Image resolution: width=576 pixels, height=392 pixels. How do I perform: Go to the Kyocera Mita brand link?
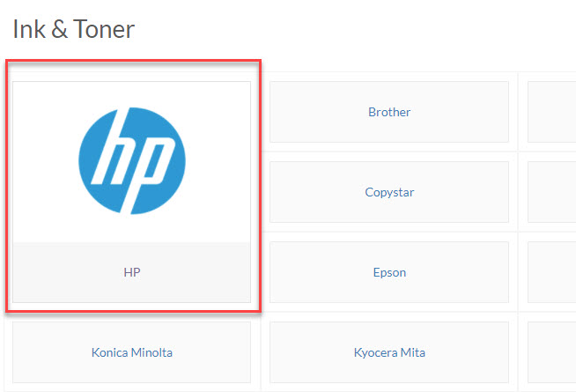(x=389, y=352)
